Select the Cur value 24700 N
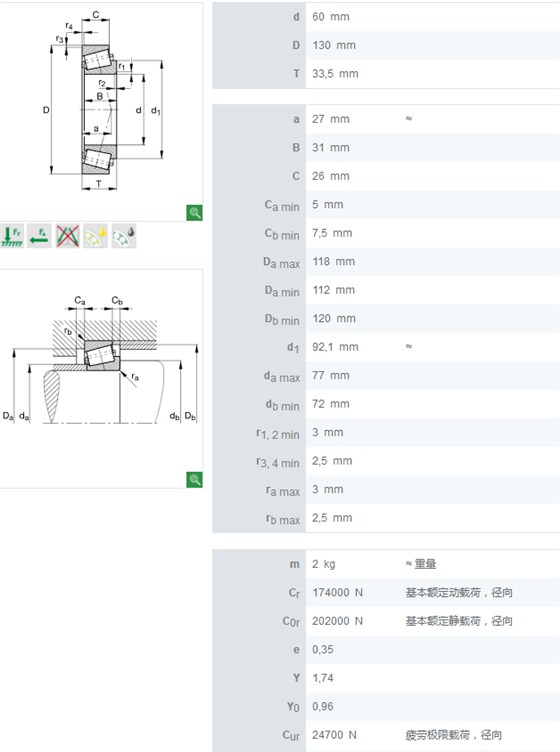 (x=334, y=735)
